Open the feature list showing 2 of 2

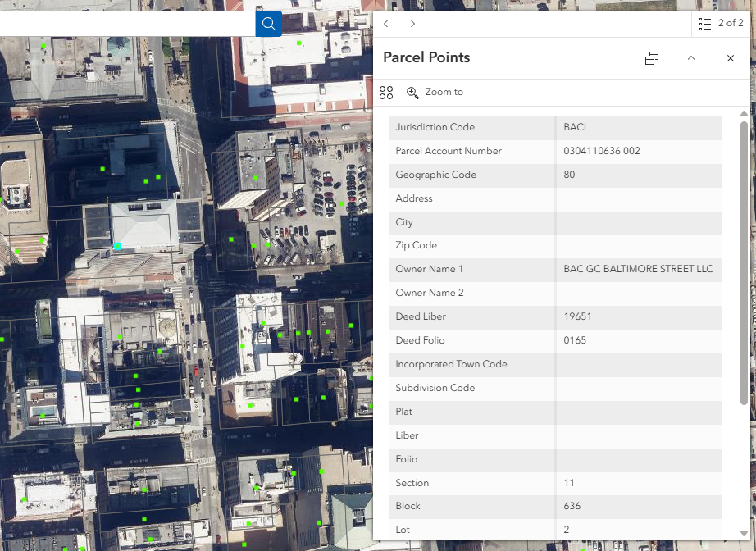(x=721, y=24)
